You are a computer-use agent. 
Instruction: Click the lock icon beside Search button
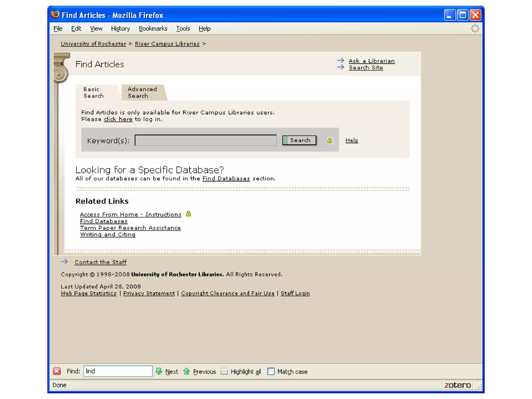[x=329, y=141]
